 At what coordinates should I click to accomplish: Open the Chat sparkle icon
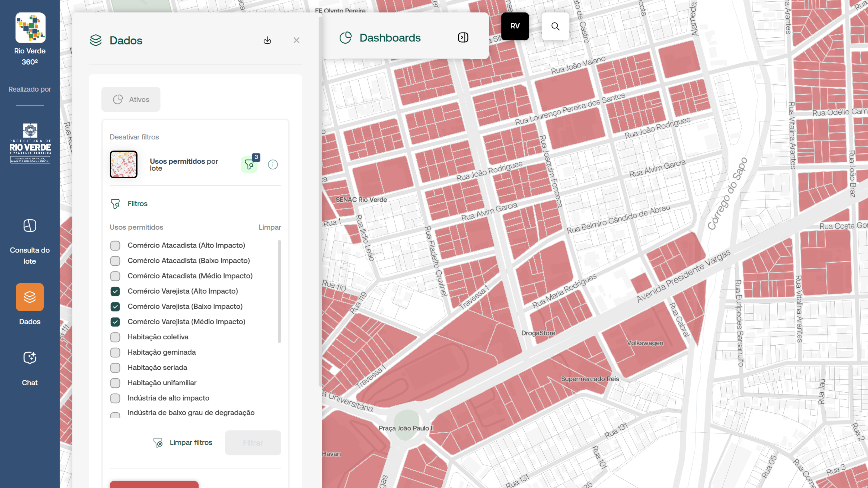(x=30, y=358)
